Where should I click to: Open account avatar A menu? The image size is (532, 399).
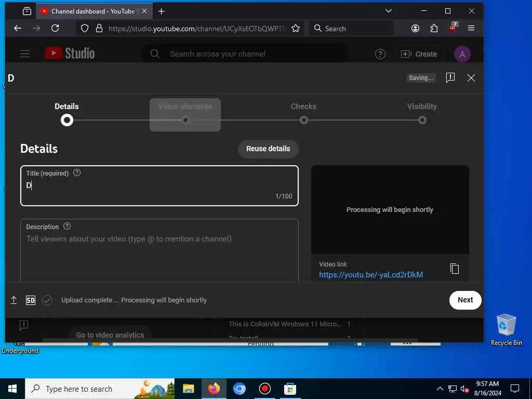pyautogui.click(x=462, y=54)
